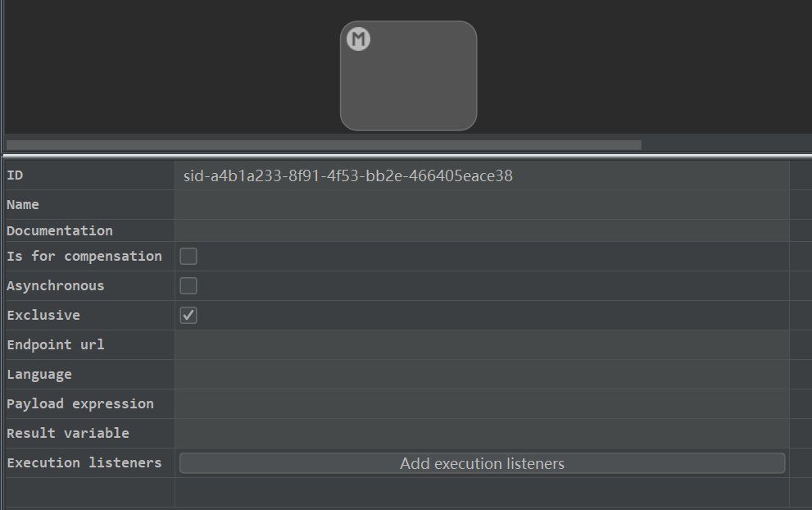
Task: Click the Asynchronous property label
Action: pyautogui.click(x=56, y=285)
